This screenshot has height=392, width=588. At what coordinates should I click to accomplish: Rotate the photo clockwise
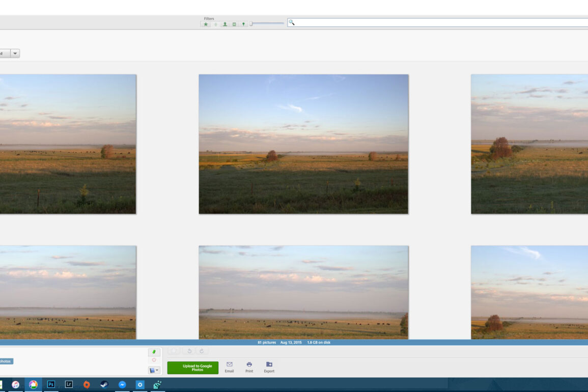click(x=202, y=351)
